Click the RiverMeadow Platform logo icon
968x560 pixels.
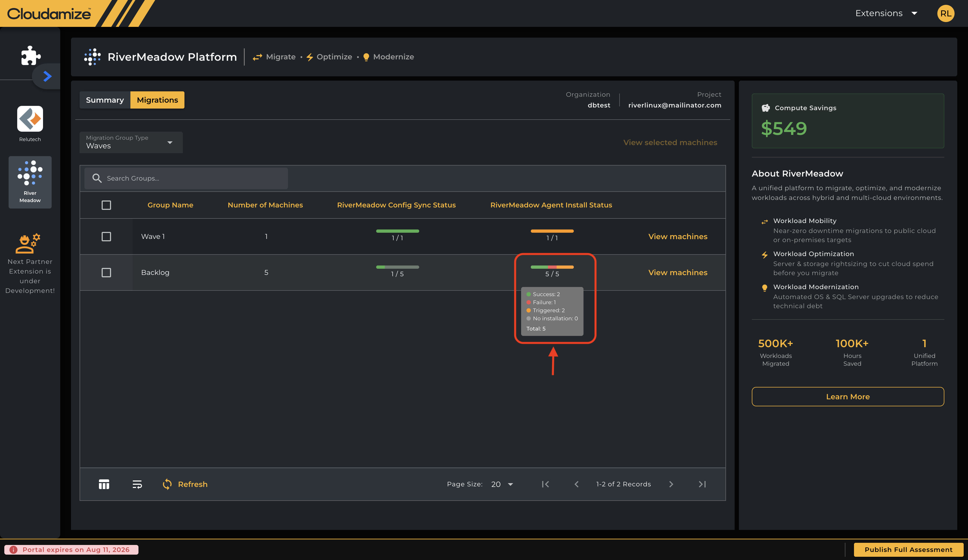click(x=92, y=57)
